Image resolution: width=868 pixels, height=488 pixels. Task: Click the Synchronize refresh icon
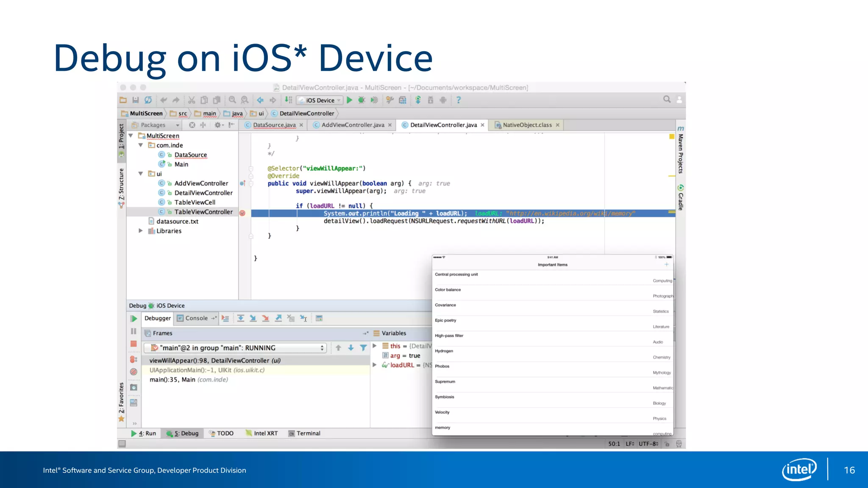tap(148, 100)
